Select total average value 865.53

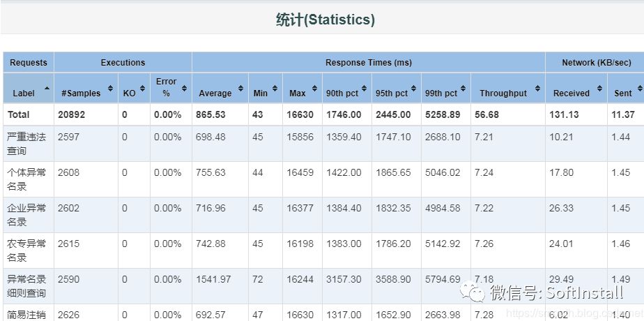[x=210, y=114]
